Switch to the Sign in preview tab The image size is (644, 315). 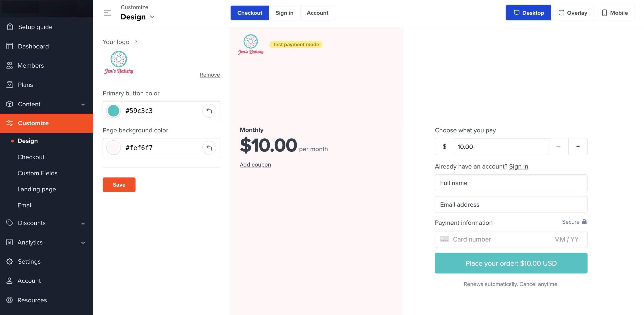tap(284, 13)
